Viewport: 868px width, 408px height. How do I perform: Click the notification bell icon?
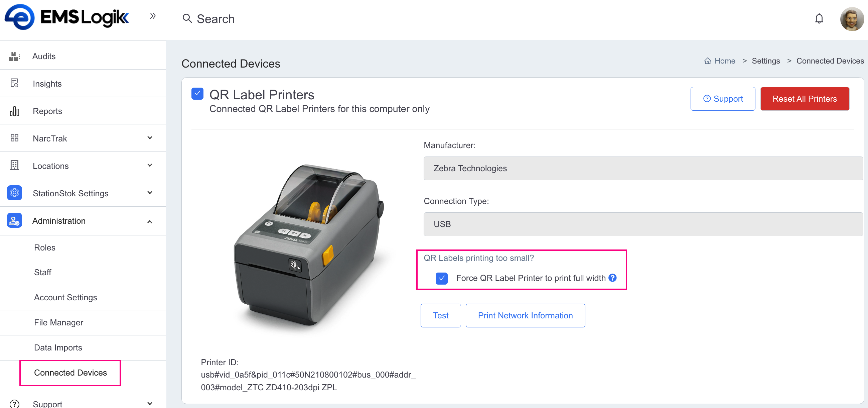point(819,18)
